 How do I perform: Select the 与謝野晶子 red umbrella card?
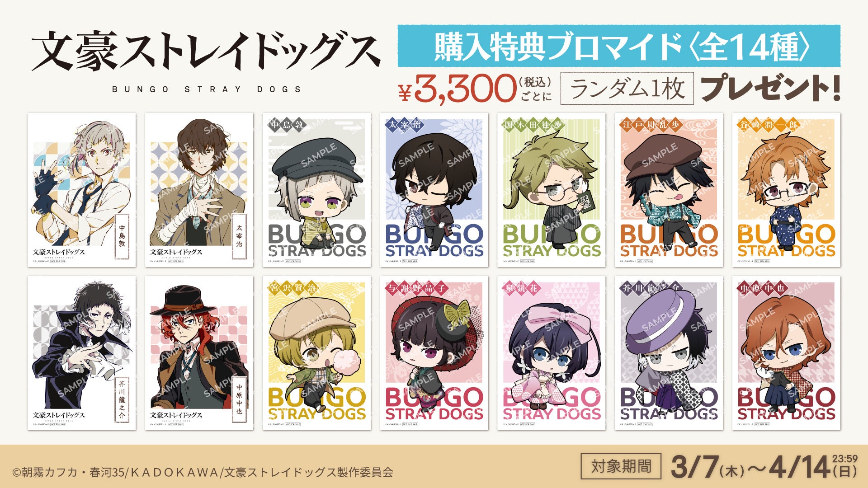(x=434, y=353)
